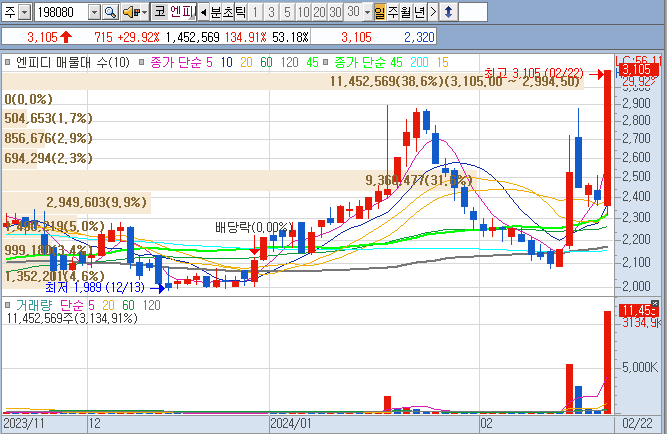
Task: Click the 134.91% value in the quote bar
Action: pyautogui.click(x=245, y=37)
